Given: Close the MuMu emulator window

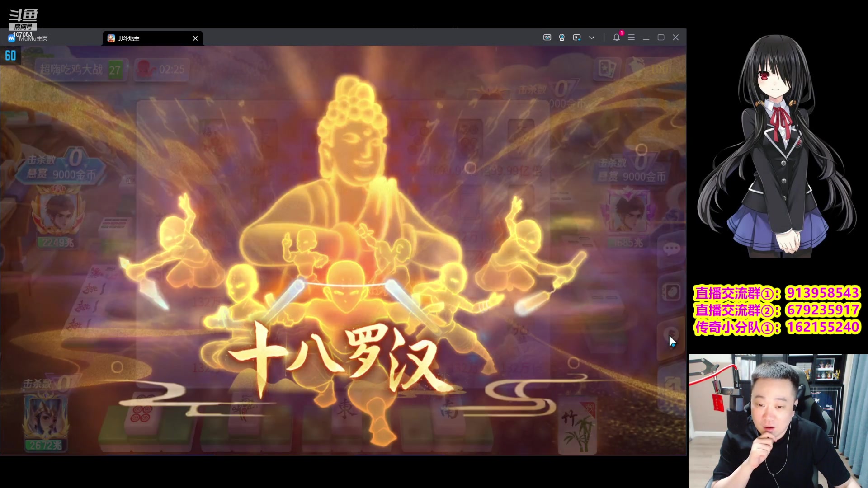Looking at the screenshot, I should tap(676, 38).
